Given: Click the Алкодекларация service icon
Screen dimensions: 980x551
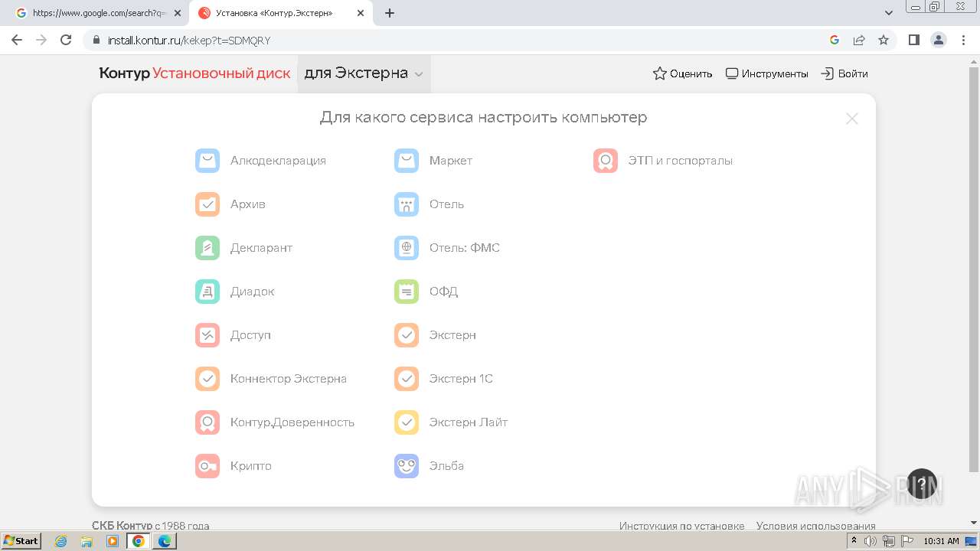Looking at the screenshot, I should point(207,161).
